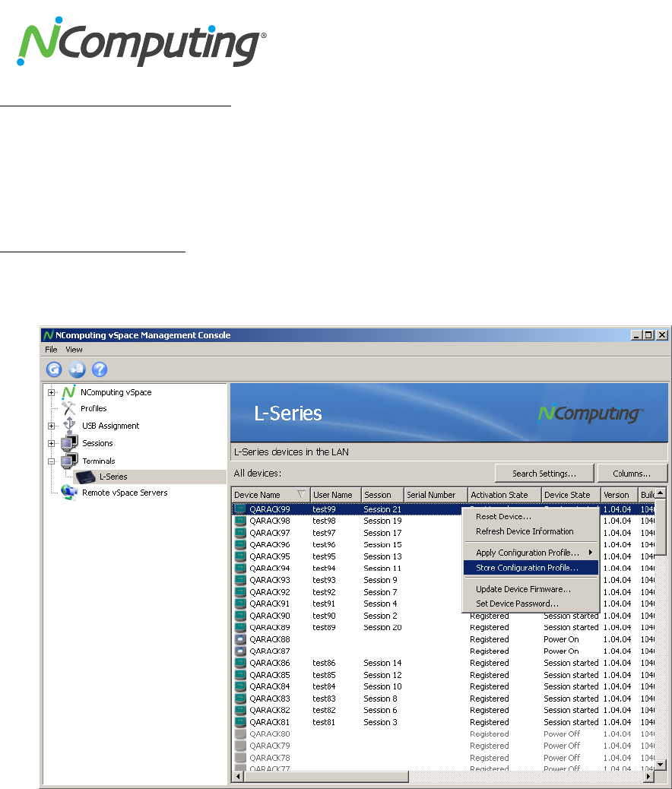Expand the Sessions tree node
672x789 pixels.
pyautogui.click(x=52, y=443)
